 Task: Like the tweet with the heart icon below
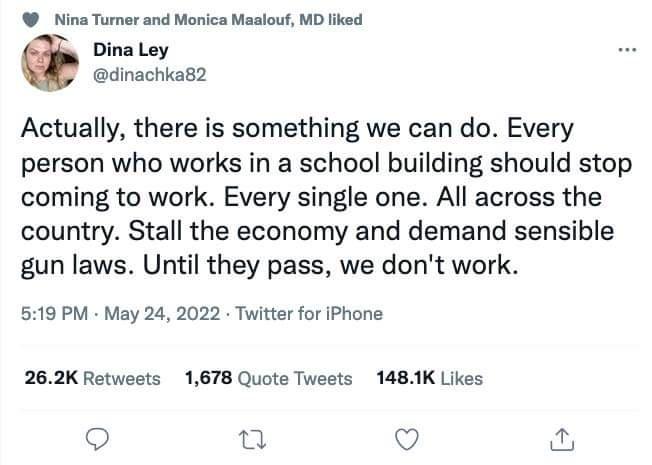406,438
